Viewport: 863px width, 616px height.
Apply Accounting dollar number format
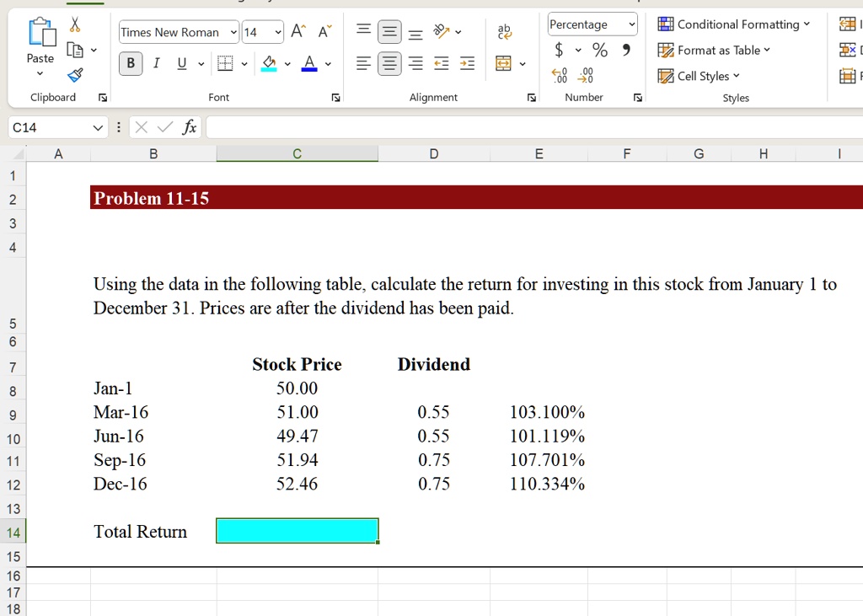coord(559,50)
